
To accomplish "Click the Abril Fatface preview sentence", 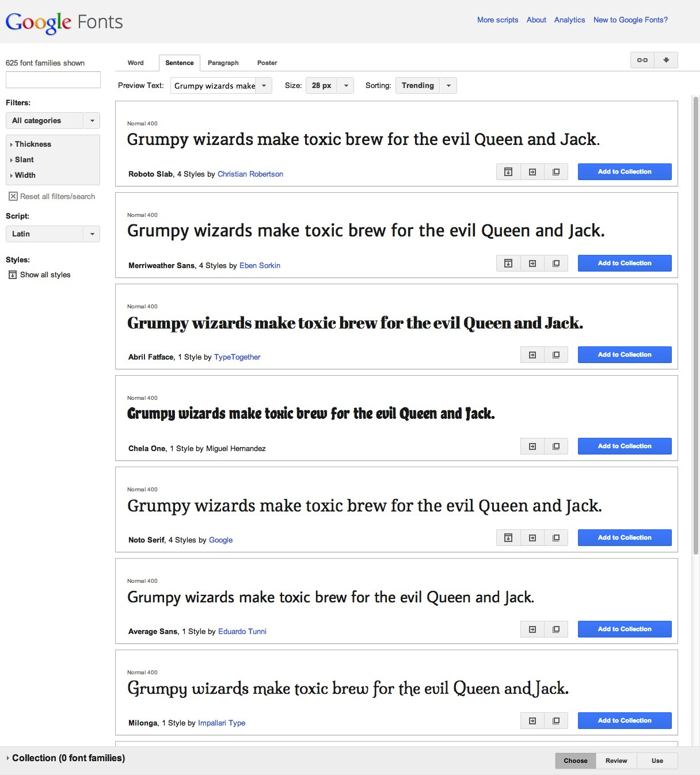I will (355, 323).
